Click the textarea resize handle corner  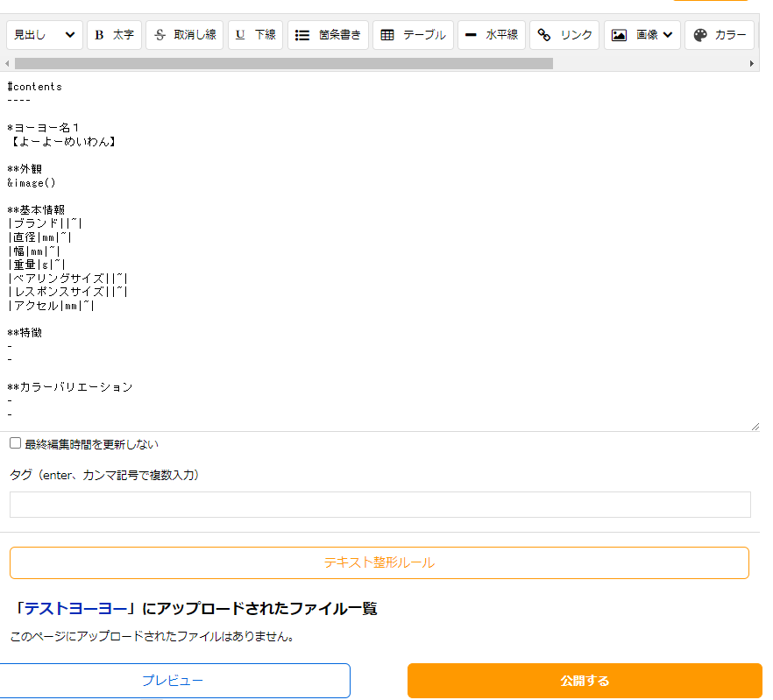click(x=755, y=427)
